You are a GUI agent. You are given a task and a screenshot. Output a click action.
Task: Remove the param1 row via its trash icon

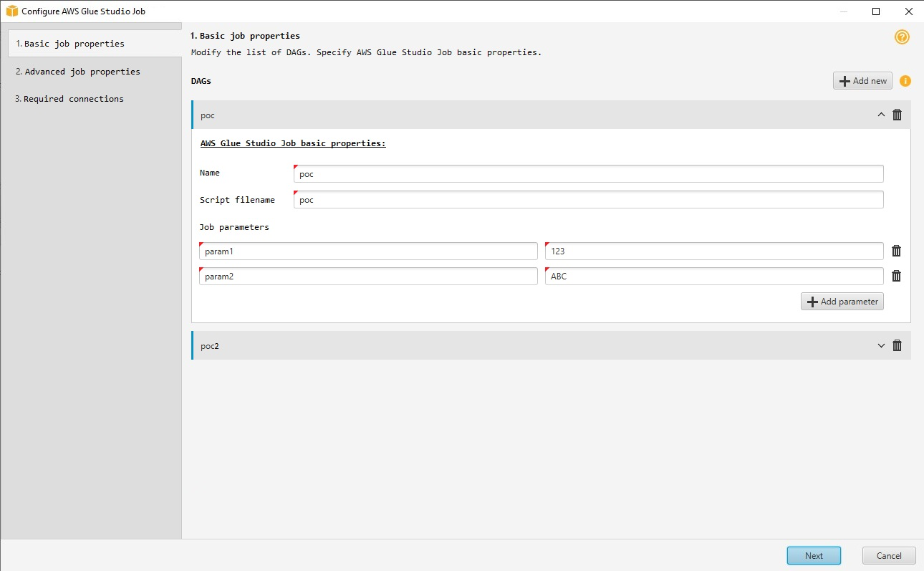tap(896, 251)
